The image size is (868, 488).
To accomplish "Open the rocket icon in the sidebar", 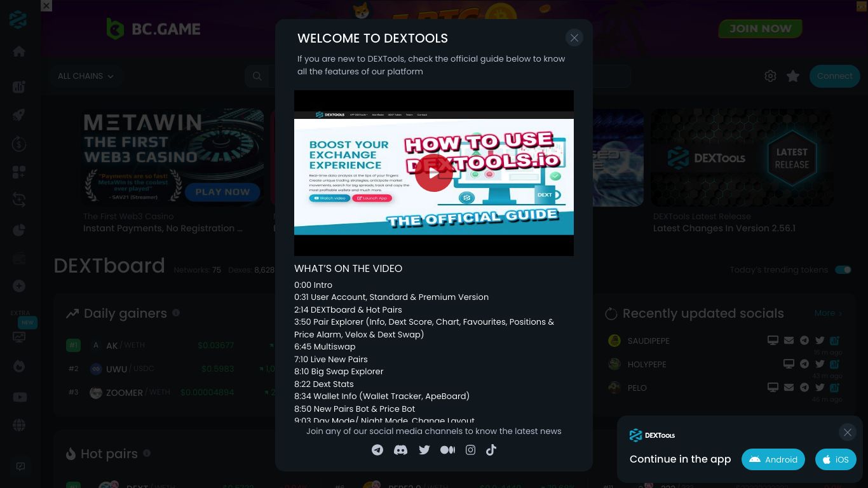I will point(19,116).
